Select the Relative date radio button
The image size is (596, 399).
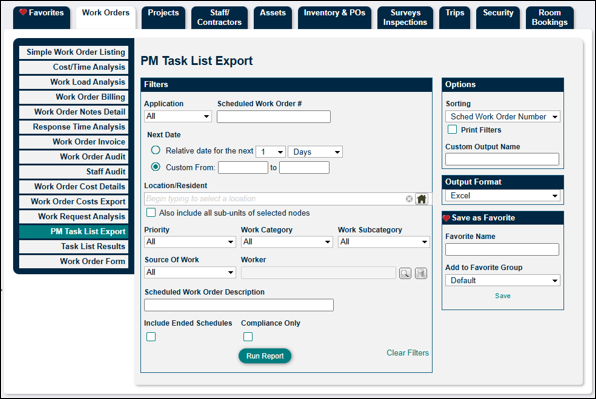click(155, 150)
